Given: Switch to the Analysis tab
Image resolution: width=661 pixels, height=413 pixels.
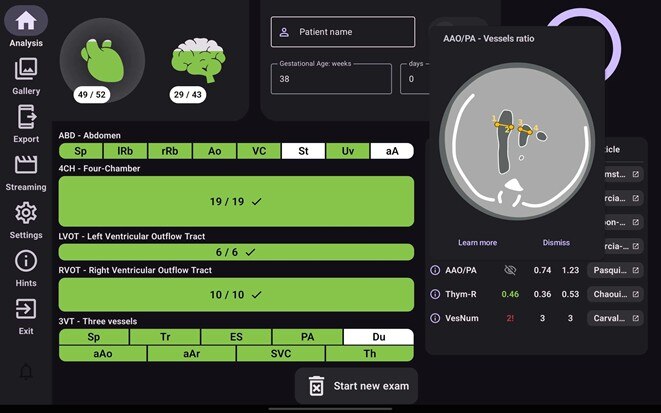Looking at the screenshot, I should coord(26,25).
